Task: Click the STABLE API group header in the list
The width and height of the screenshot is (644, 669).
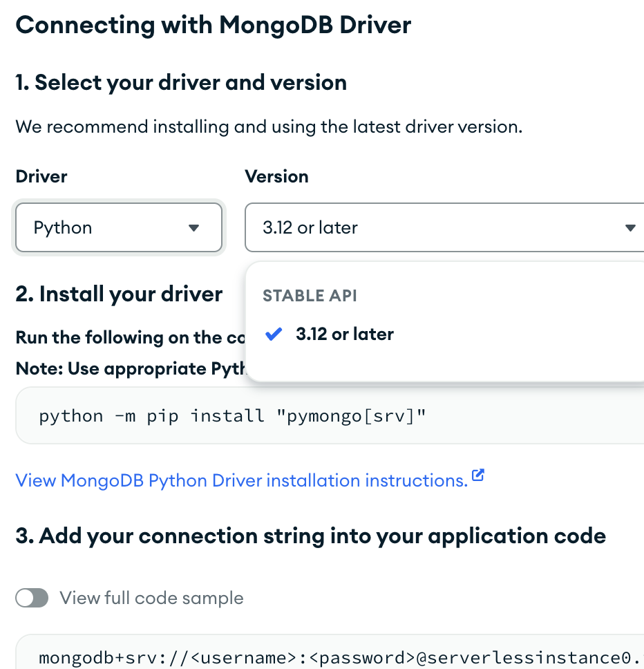Action: pos(310,296)
